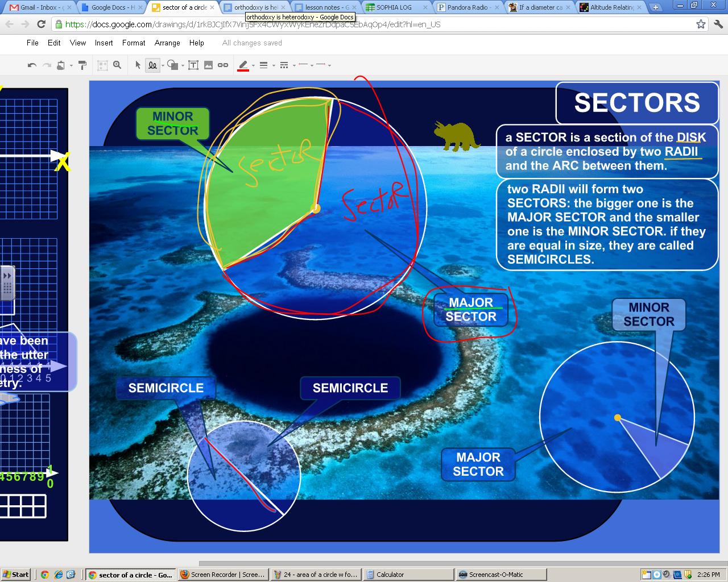Insert an Image
Viewport: 728px width, 582px height.
point(208,65)
